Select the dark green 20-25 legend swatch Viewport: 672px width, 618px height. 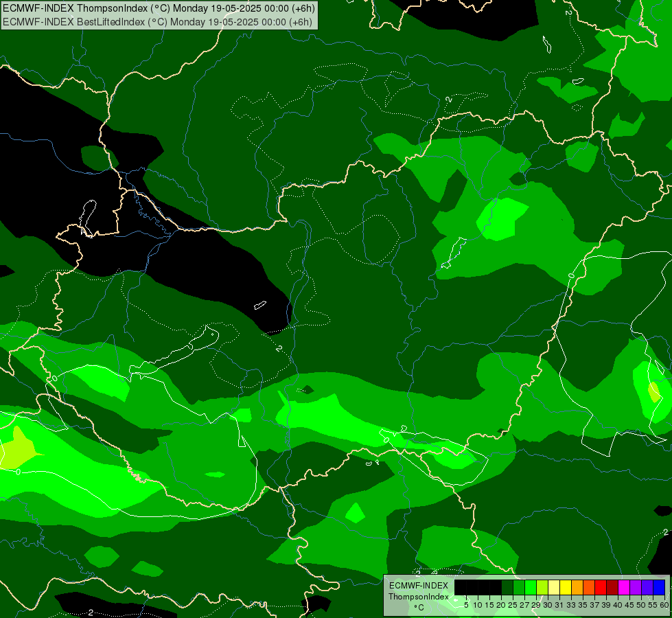(x=507, y=587)
